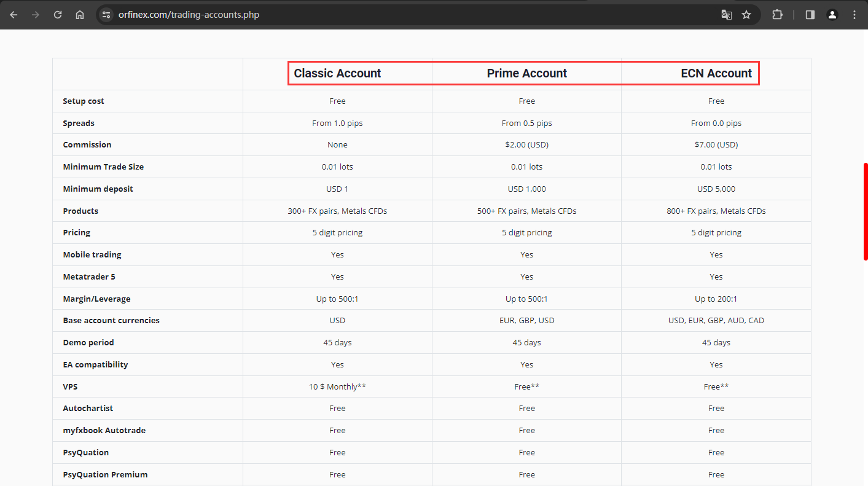This screenshot has height=486, width=868.
Task: Click the Commission row label
Action: pos(87,145)
